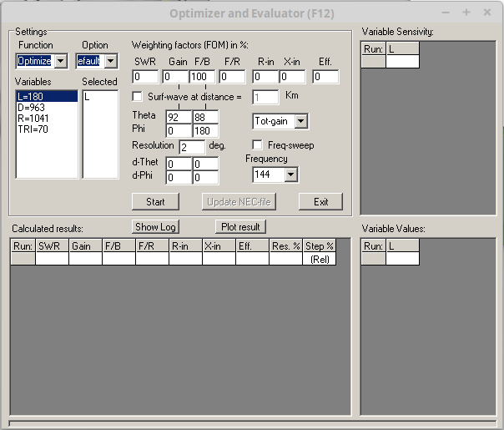Select variable D=963 in Variables list

47,108
